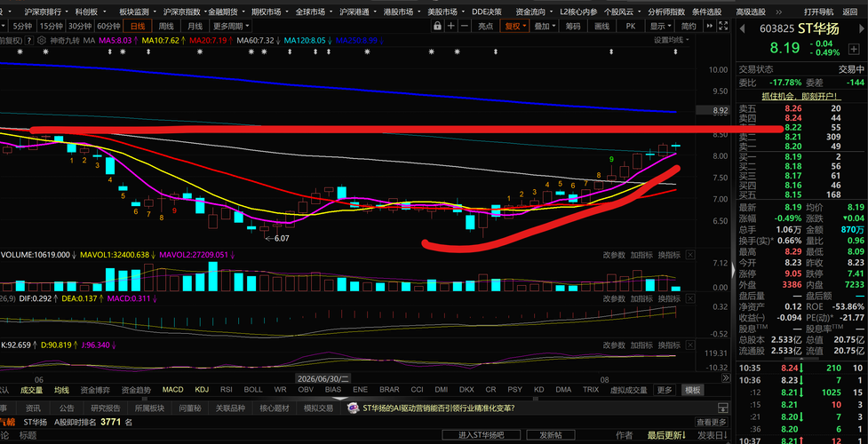Expand 全球市场 menu
Screen dimensions: 868x444
coord(313,12)
